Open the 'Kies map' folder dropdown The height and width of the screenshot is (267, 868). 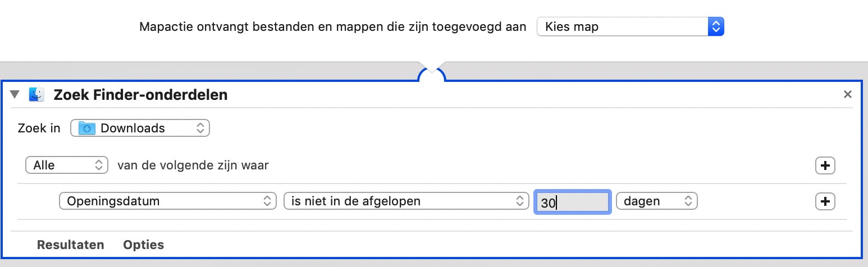coord(630,26)
